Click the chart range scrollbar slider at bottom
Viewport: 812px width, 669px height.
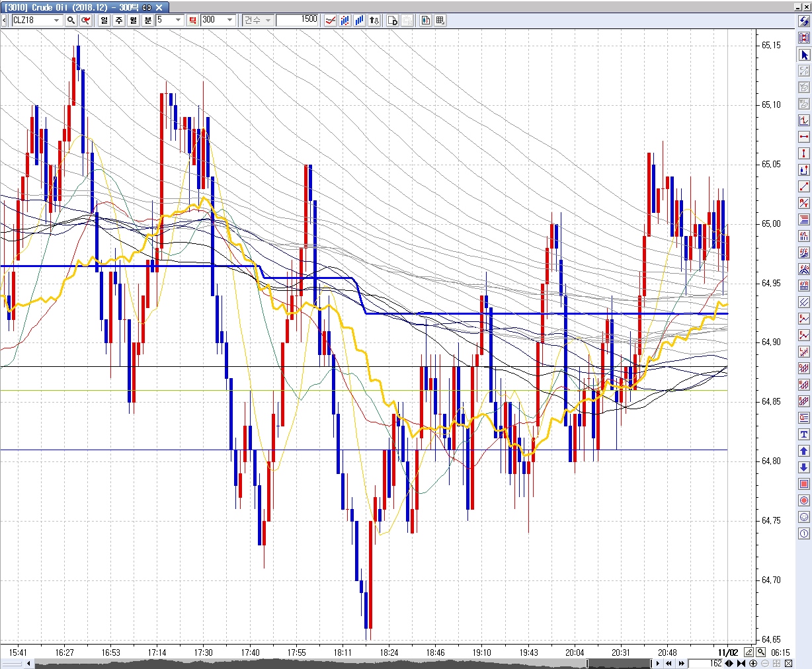pos(618,663)
